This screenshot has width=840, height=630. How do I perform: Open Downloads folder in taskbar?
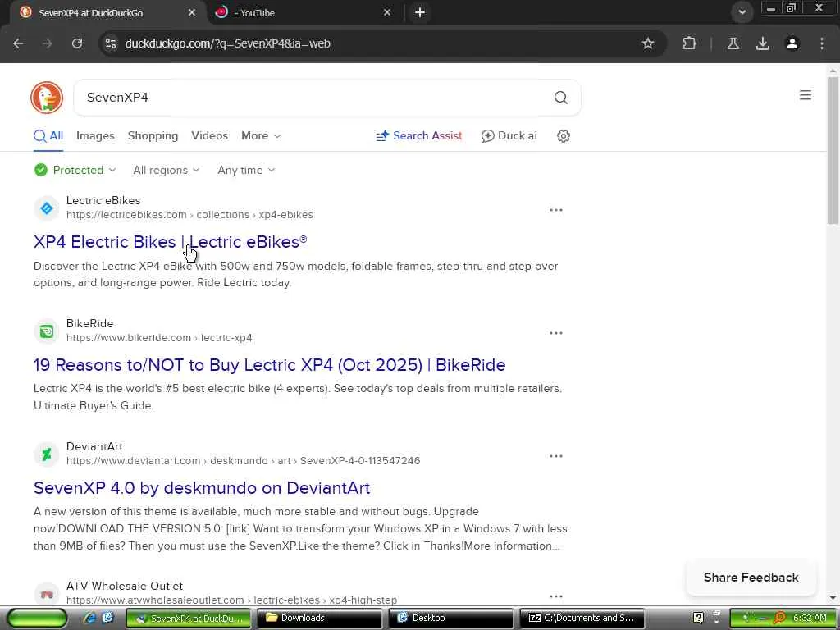[x=320, y=619]
